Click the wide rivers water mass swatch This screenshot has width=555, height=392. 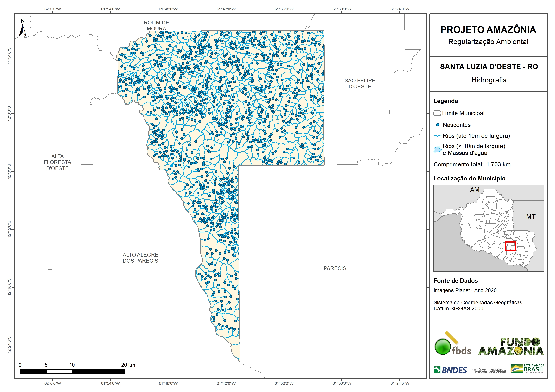coord(437,149)
